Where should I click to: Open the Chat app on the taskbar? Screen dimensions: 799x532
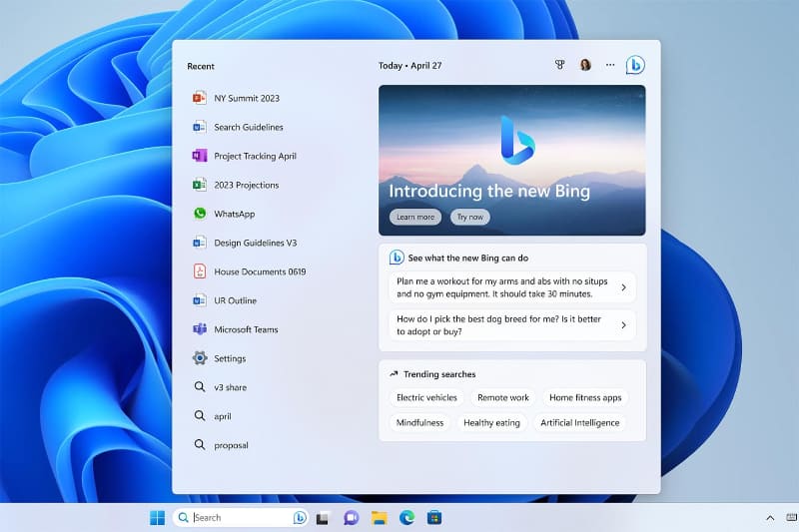(352, 518)
